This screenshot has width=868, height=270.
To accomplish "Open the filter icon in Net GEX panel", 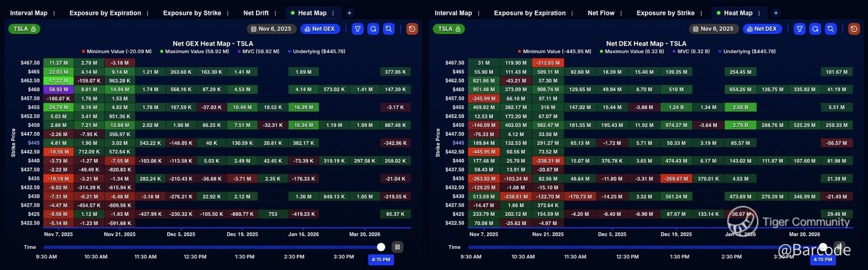I will [x=358, y=29].
